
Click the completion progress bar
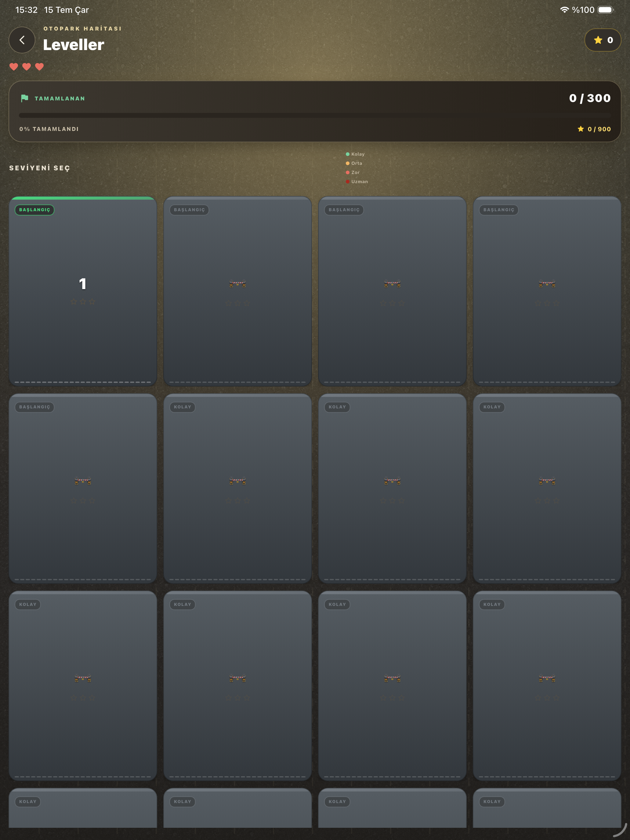(315, 115)
